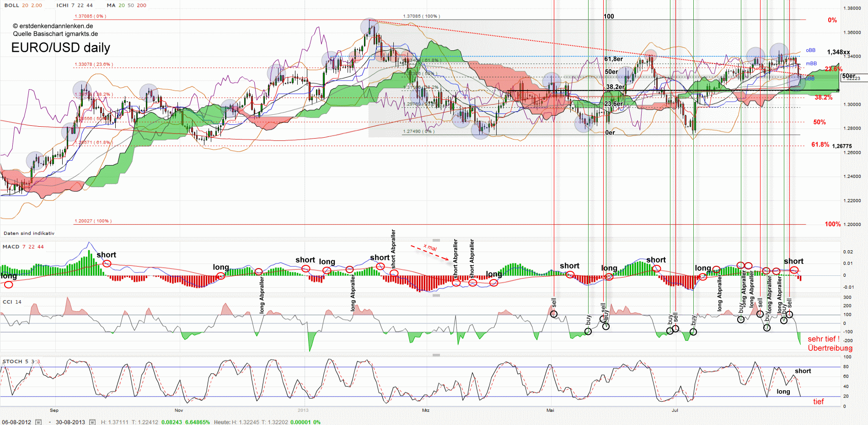Click today's high value H: 1.32245

(246, 422)
